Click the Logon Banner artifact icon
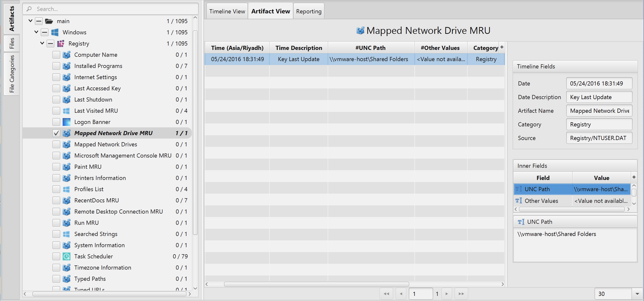Image resolution: width=644 pixels, height=301 pixels. (x=66, y=122)
